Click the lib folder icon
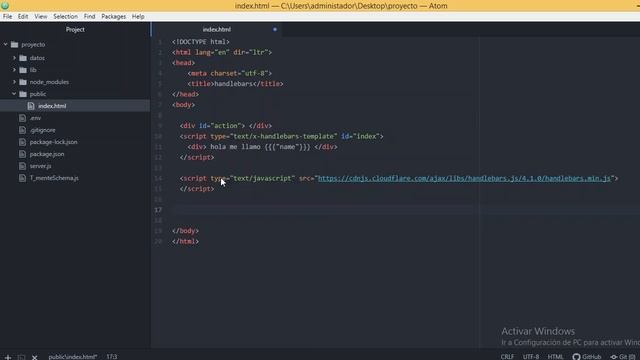Image resolution: width=640 pixels, height=360 pixels. click(23, 70)
